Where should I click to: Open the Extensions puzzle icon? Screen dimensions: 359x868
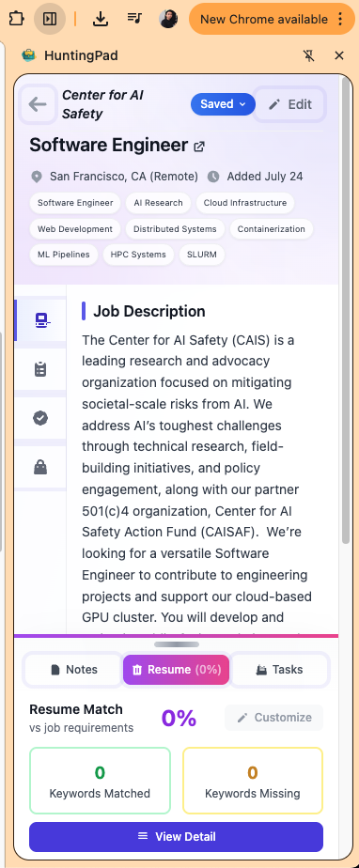[x=17, y=19]
